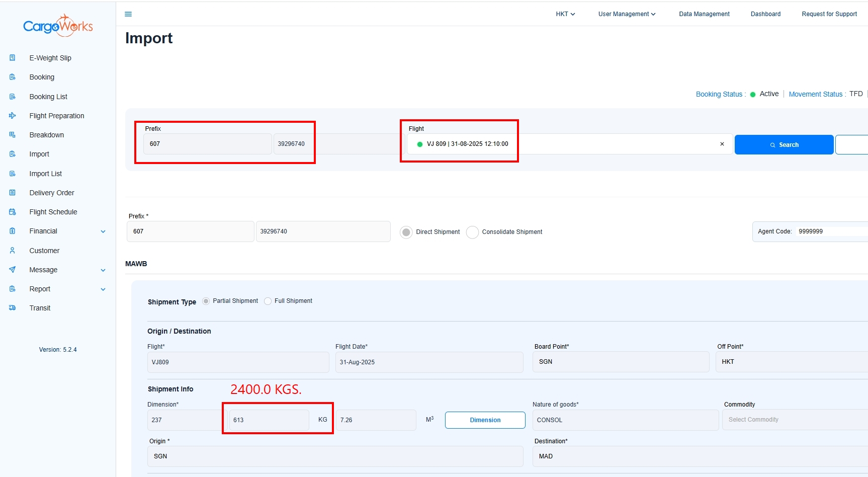
Task: Click the hamburger menu icon
Action: point(128,14)
